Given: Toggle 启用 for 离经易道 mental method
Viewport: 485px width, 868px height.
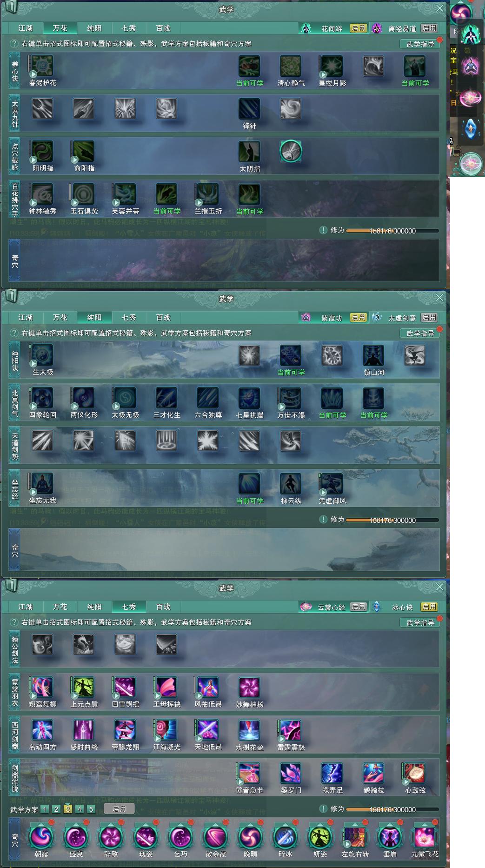Looking at the screenshot, I should tap(429, 28).
